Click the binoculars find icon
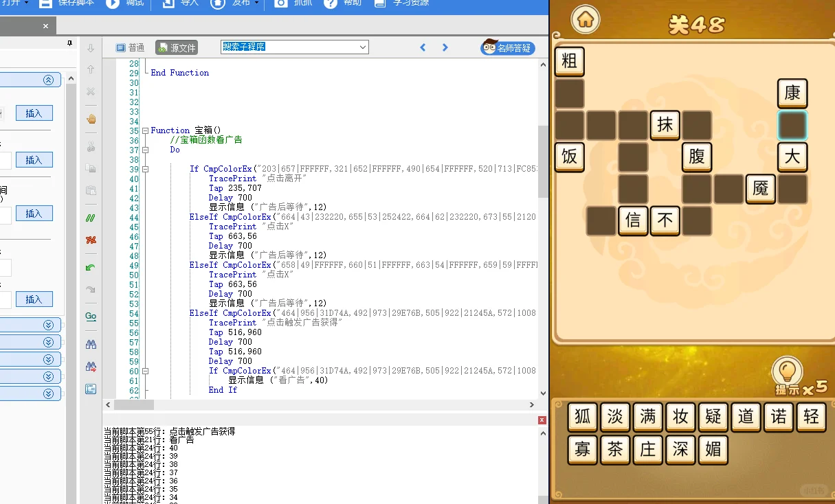The image size is (835, 504). click(91, 344)
